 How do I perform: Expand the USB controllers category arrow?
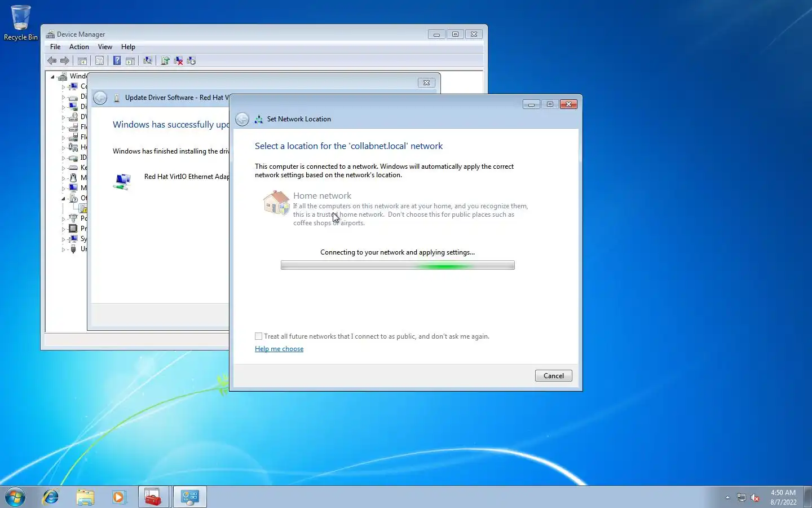(x=63, y=249)
